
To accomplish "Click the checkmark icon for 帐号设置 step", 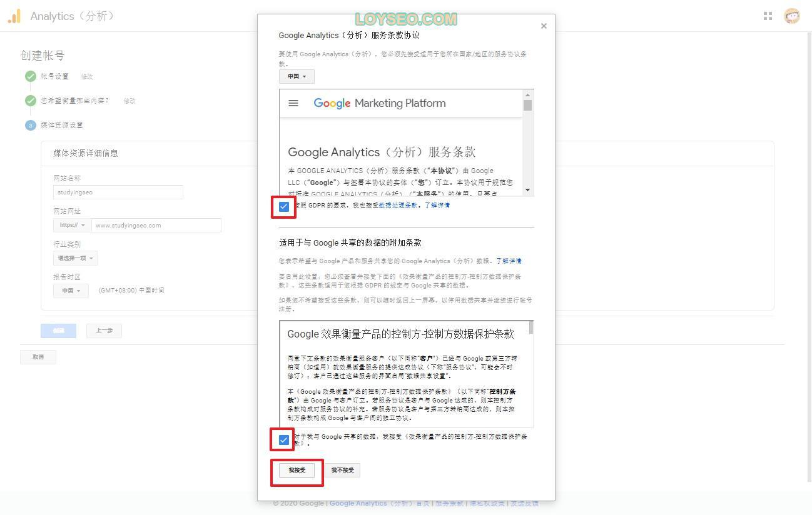I will click(31, 76).
